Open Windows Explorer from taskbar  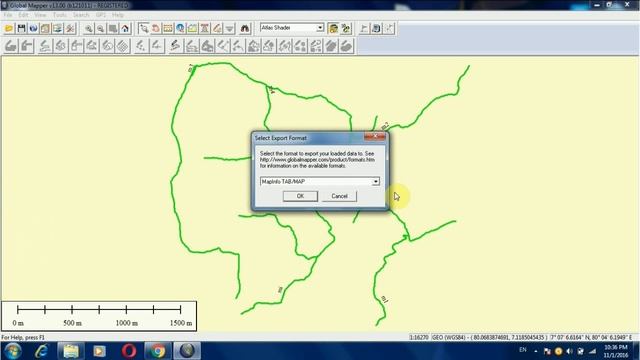coord(71,351)
